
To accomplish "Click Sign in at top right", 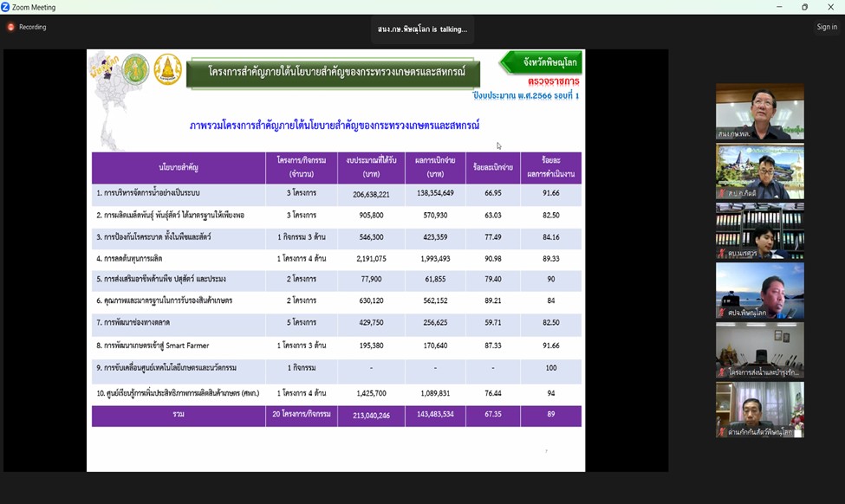I will pos(827,27).
